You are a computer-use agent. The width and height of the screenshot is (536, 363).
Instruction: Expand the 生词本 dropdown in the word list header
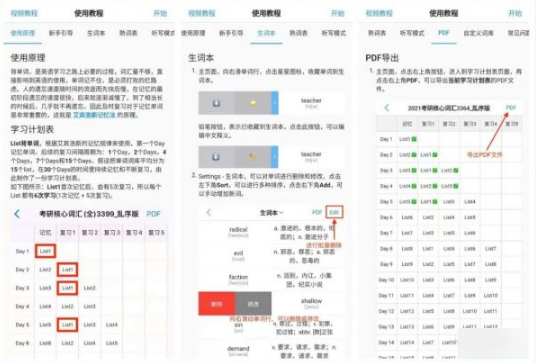coord(271,213)
